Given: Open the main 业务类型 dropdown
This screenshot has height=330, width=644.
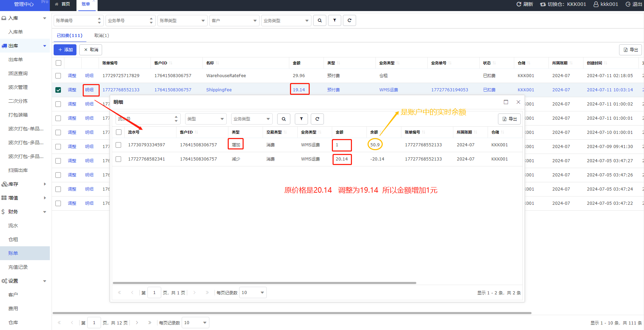Looking at the screenshot, I should [286, 20].
